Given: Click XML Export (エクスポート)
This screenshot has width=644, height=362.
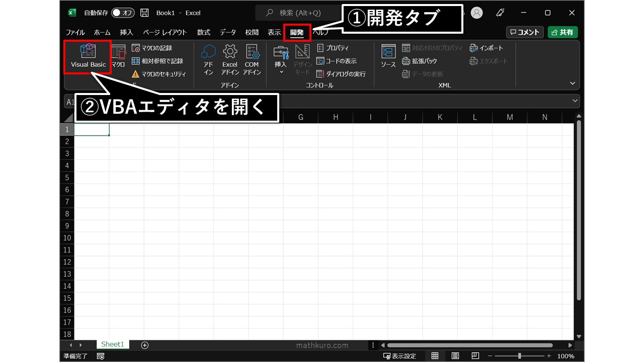Looking at the screenshot, I should (489, 61).
